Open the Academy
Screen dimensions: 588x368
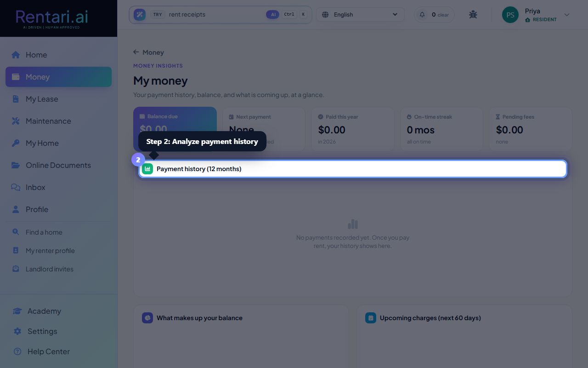click(58, 311)
